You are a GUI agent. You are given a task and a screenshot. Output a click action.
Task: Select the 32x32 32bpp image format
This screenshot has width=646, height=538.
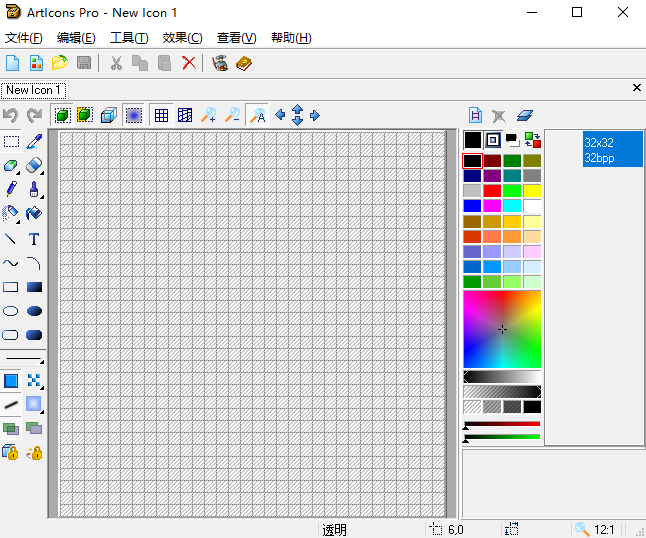[612, 150]
